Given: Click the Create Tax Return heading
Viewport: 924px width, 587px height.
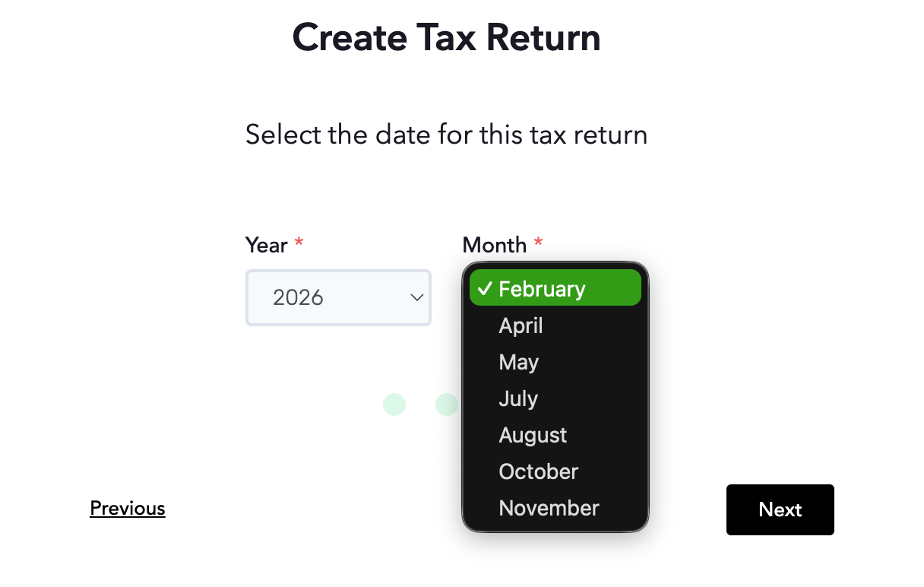Looking at the screenshot, I should (x=447, y=37).
